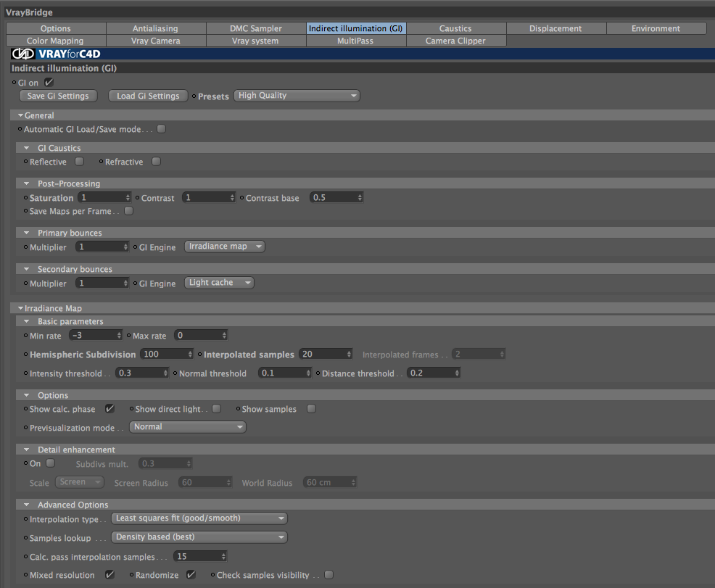Switch to the Color Mapping tab

(56, 41)
